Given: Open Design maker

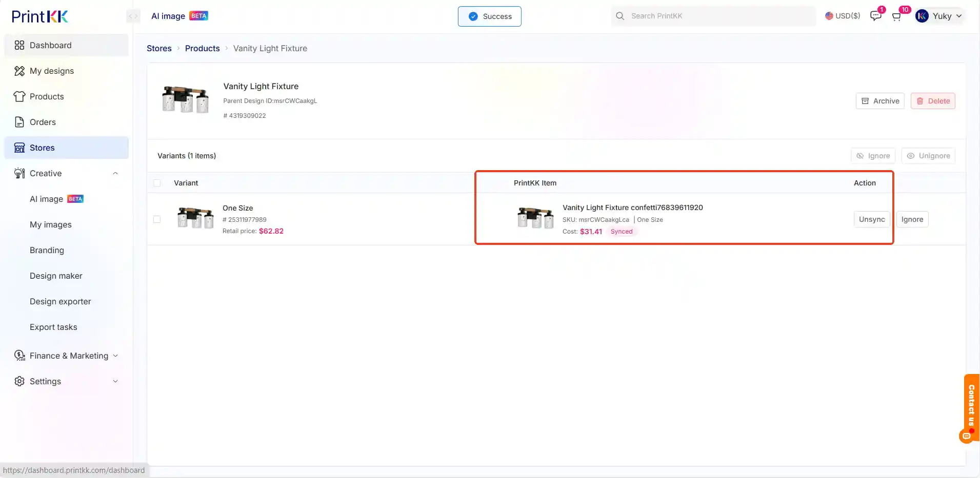Looking at the screenshot, I should (56, 276).
